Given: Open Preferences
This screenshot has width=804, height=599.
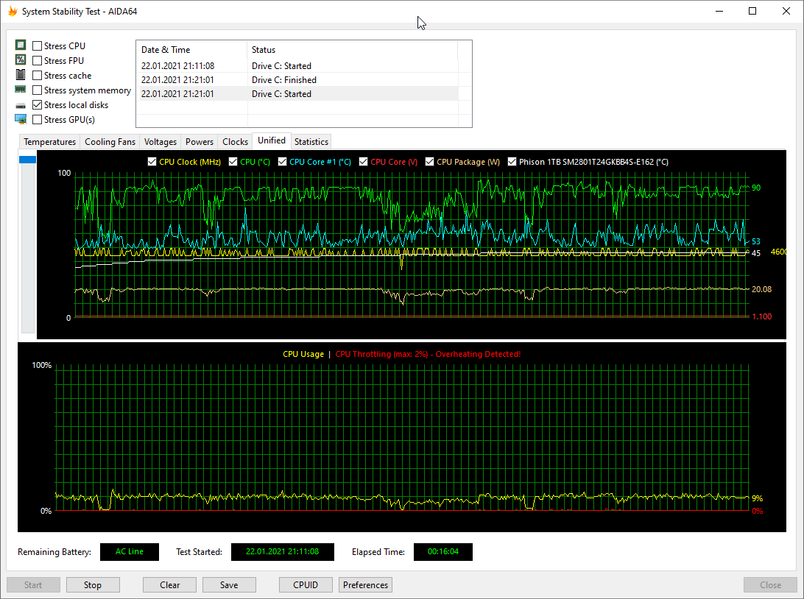Looking at the screenshot, I should 365,585.
